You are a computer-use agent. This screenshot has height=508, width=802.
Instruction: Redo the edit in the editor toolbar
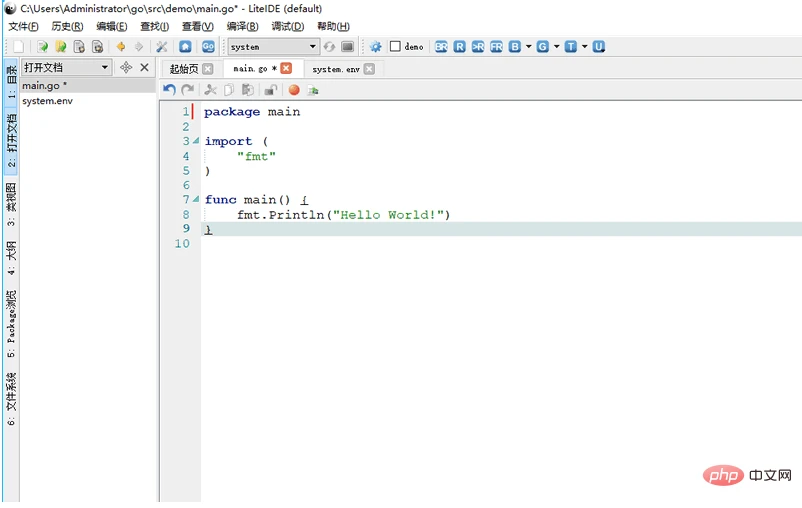pyautogui.click(x=188, y=90)
